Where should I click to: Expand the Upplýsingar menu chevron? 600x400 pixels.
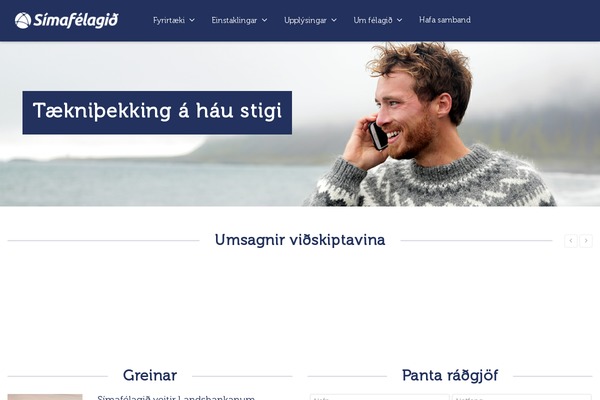pyautogui.click(x=334, y=20)
